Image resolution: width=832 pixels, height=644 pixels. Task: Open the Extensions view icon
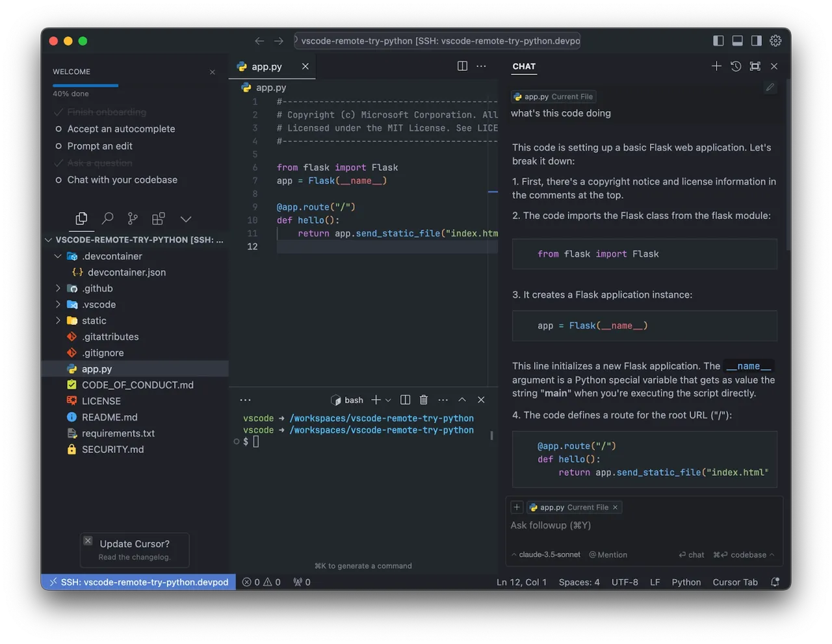(x=158, y=218)
